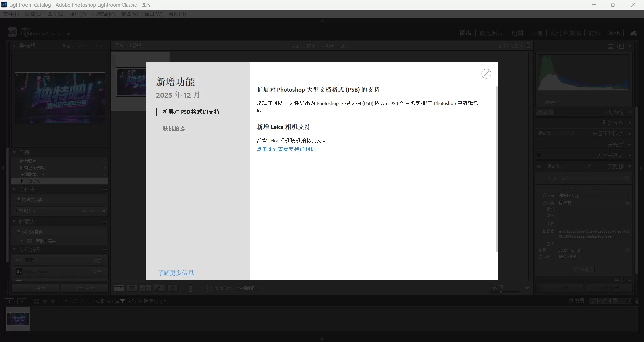Open People view in the toolbar

point(173,288)
